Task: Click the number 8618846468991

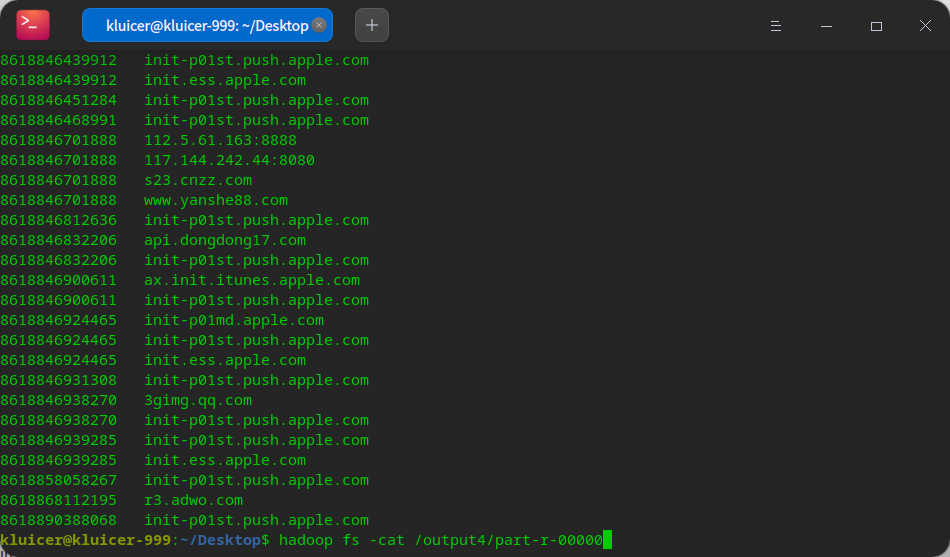Action: pyautogui.click(x=58, y=120)
